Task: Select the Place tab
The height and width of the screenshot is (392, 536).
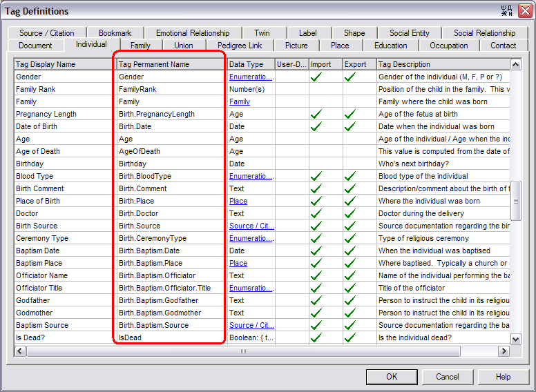Action: tap(340, 46)
